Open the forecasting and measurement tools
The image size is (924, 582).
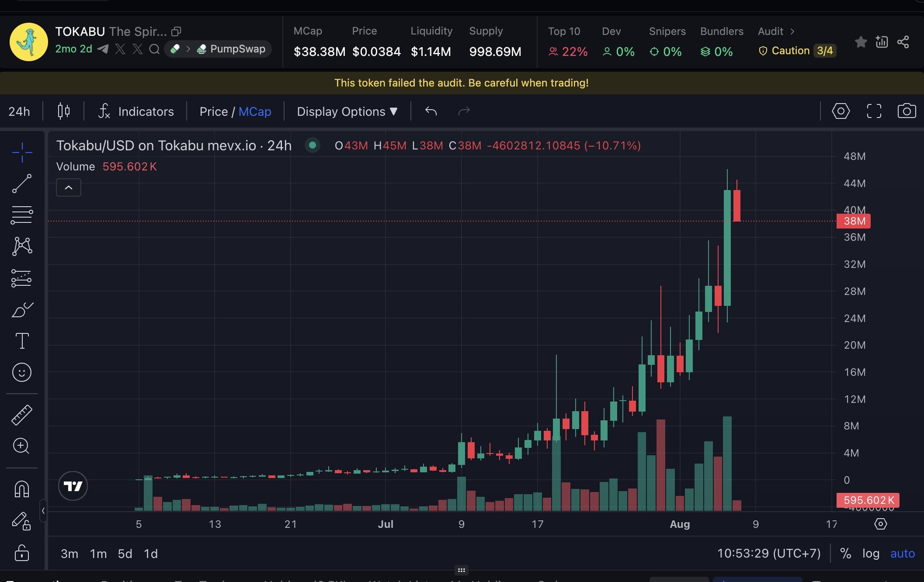click(22, 278)
